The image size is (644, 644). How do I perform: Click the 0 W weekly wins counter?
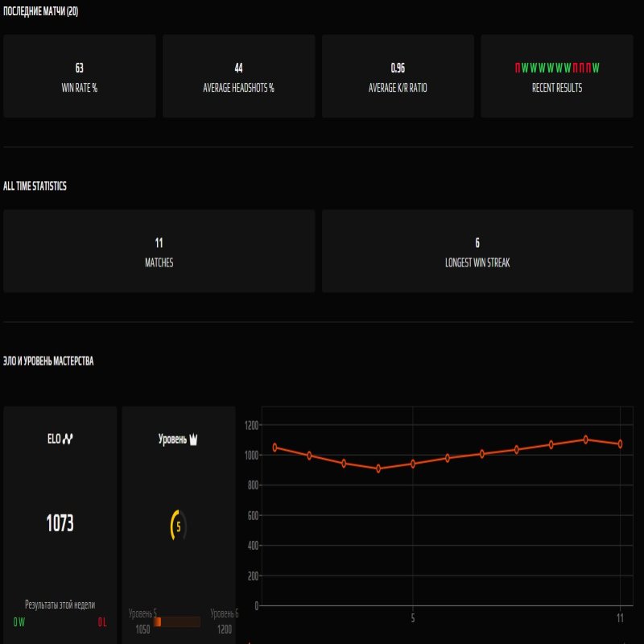pyautogui.click(x=18, y=621)
